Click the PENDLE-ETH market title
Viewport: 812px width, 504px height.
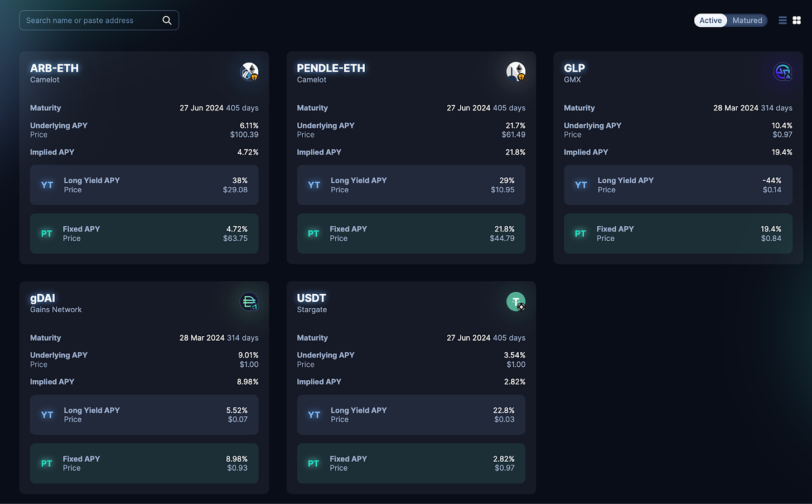[331, 68]
